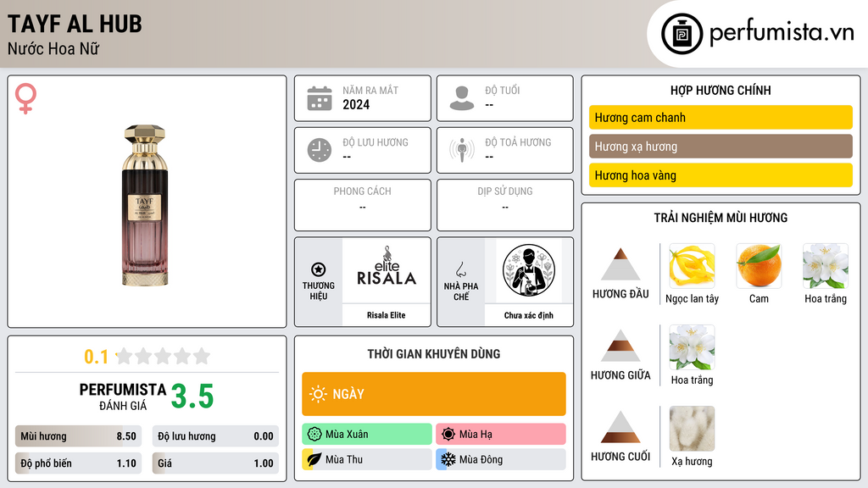The height and width of the screenshot is (488, 868).
Task: Open the Risala Elite brand logo
Action: 387,267
